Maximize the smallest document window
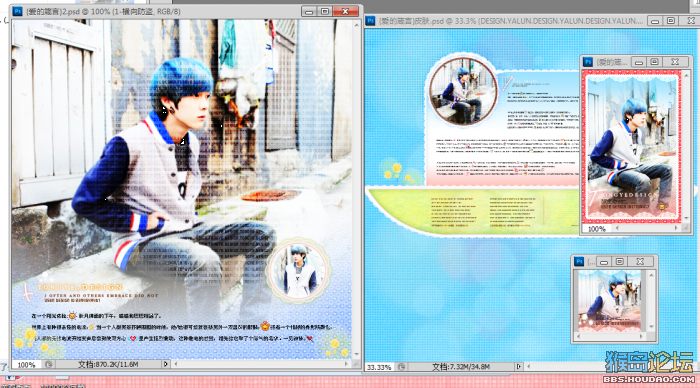700x388 pixels. point(620,262)
